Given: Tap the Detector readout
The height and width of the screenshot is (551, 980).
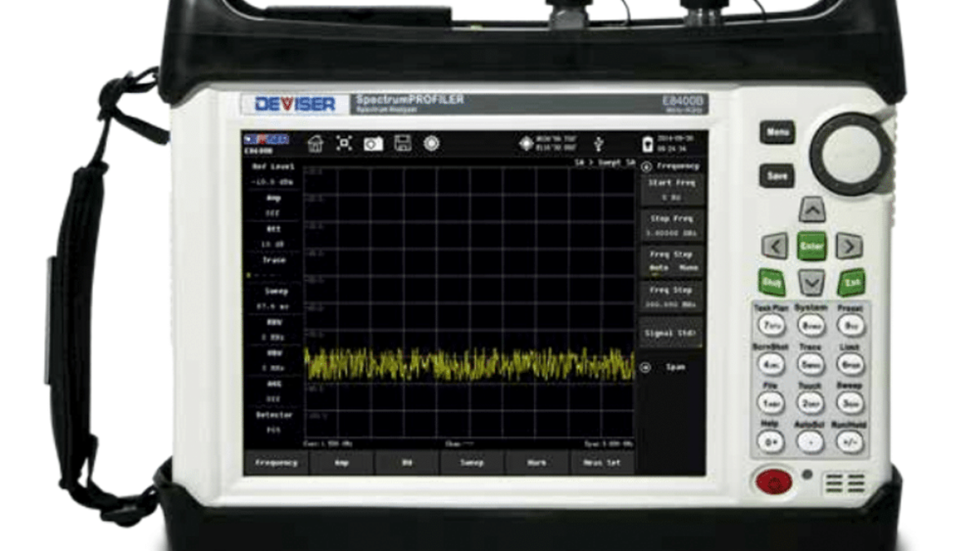Looking at the screenshot, I should (273, 422).
